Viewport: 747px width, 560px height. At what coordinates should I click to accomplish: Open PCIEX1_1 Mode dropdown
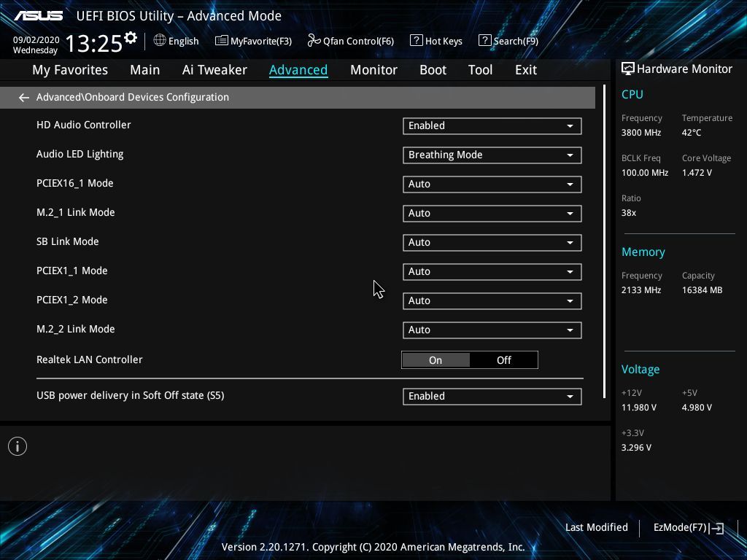point(492,272)
